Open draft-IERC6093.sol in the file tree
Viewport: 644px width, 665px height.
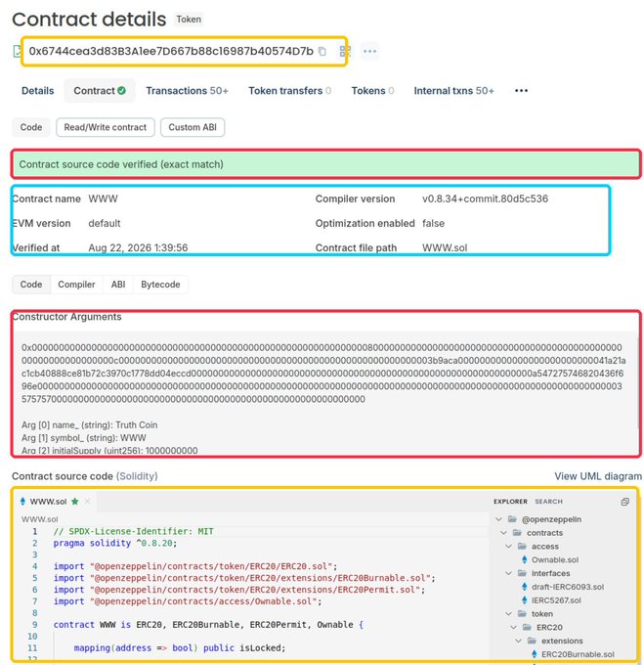tap(568, 587)
